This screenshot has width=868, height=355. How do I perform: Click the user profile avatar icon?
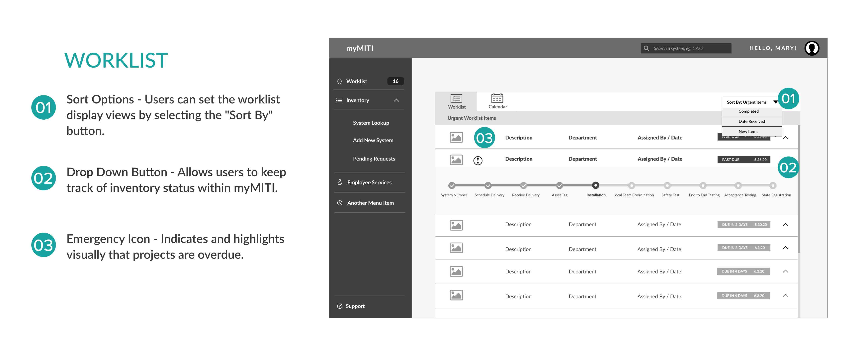812,48
